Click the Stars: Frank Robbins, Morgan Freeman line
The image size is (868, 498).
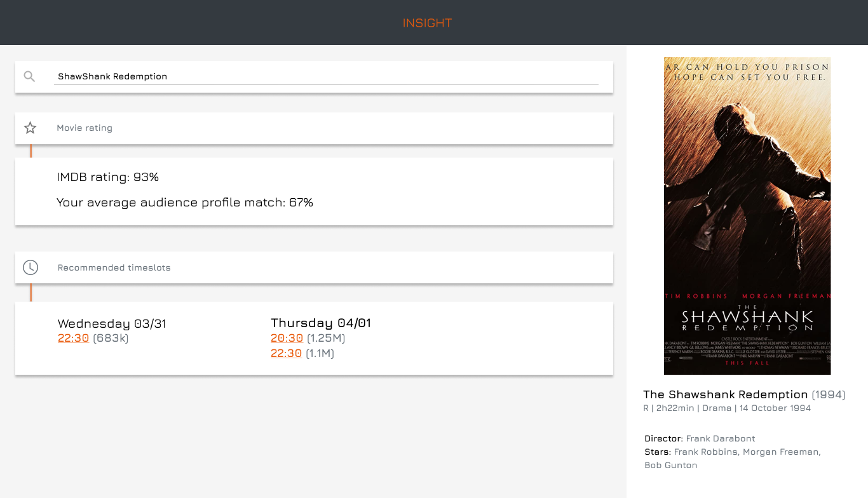pos(733,452)
